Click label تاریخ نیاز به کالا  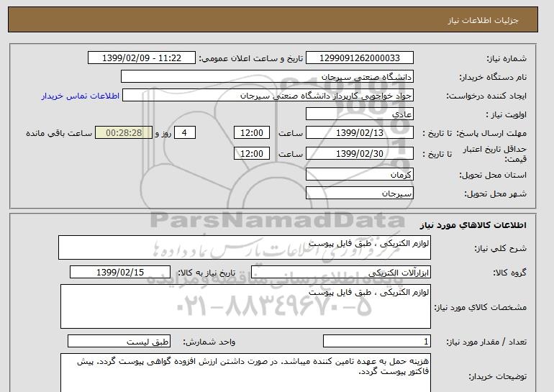(x=206, y=273)
